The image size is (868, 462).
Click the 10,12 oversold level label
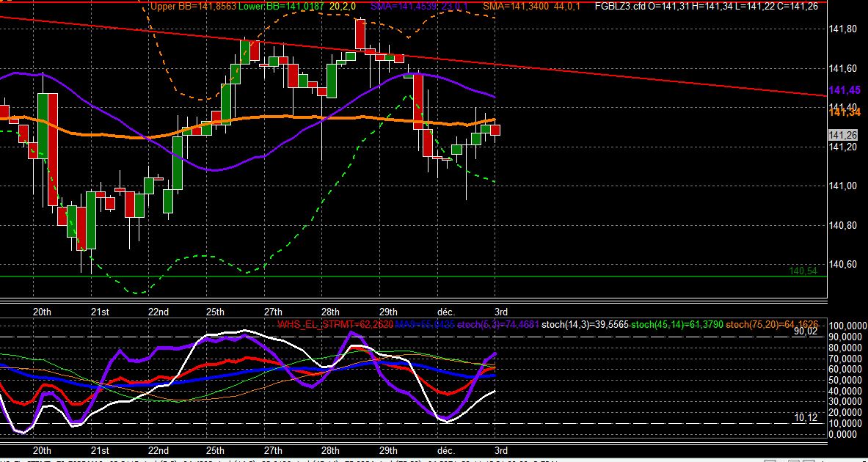(806, 418)
